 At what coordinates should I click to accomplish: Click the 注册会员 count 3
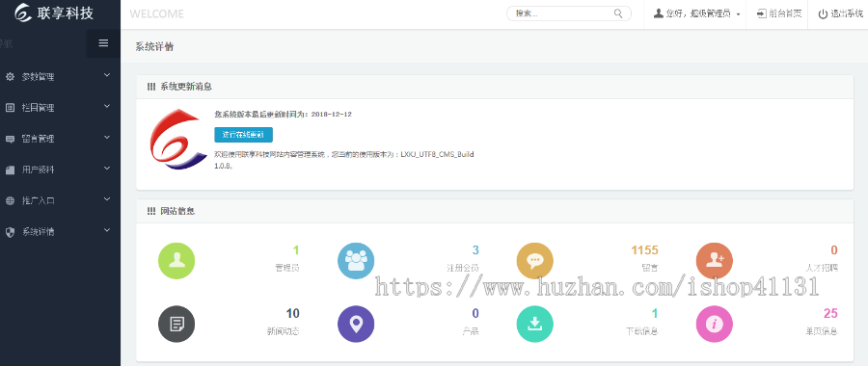click(475, 250)
